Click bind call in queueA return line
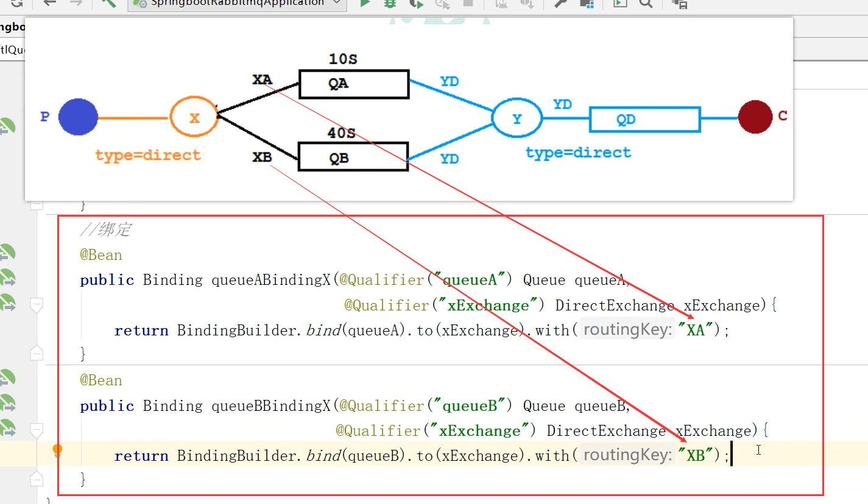This screenshot has width=868, height=504. click(x=322, y=330)
